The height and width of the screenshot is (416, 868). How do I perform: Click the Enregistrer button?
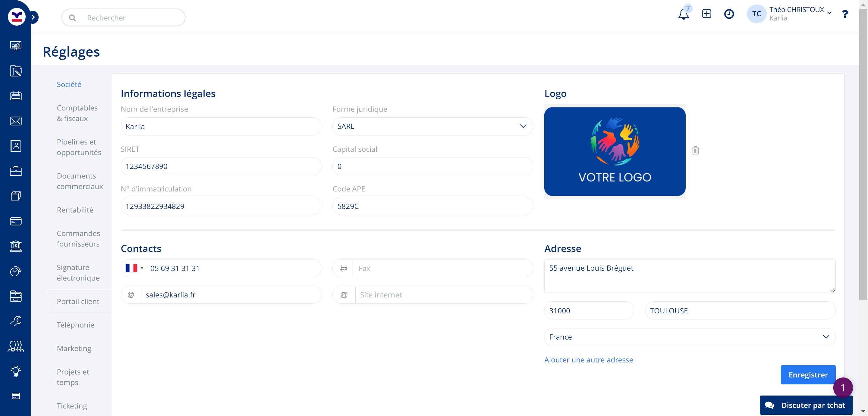coord(808,374)
